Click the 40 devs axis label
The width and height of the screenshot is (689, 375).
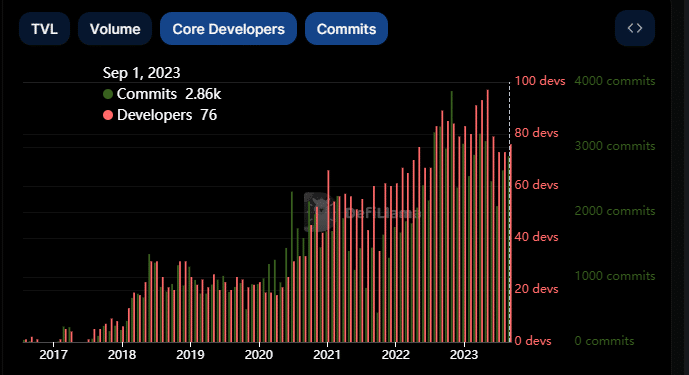tap(536, 237)
